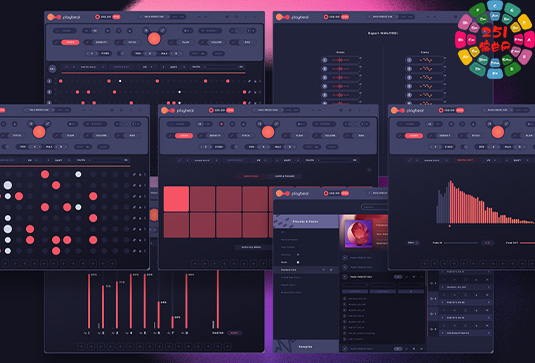Click big orange randomize button in large step-grid window
Screen dimensions: 535x363
coord(39,132)
